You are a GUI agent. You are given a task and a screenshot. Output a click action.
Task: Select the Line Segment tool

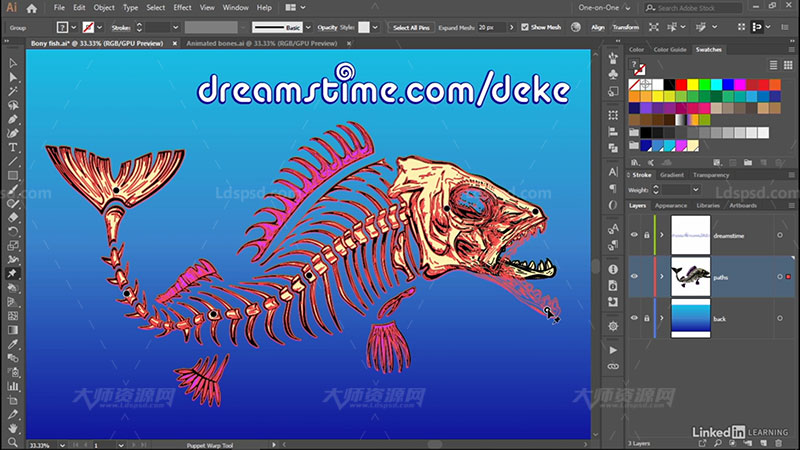tap(13, 161)
